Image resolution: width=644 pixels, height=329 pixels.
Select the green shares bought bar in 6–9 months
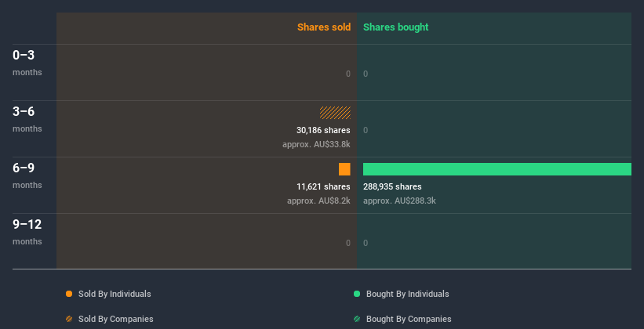click(497, 169)
